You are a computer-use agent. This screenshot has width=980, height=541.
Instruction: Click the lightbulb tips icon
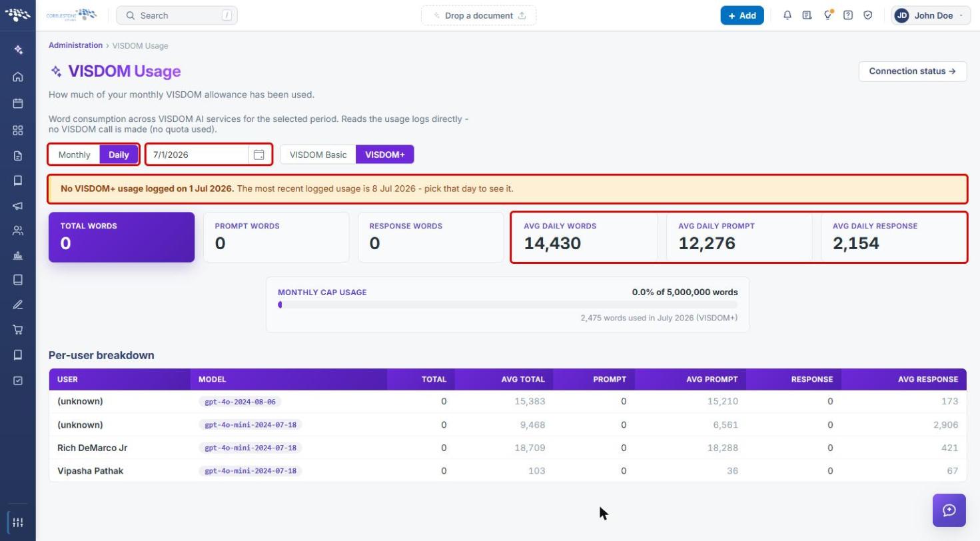tap(828, 15)
